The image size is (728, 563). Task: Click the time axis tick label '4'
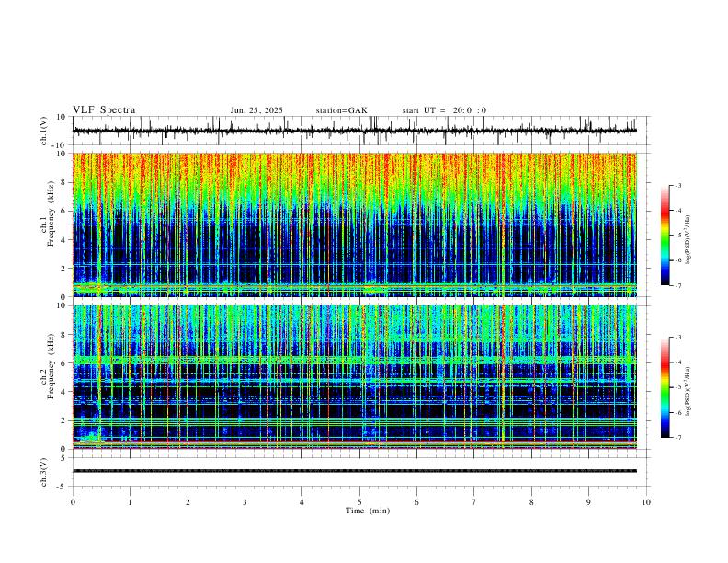[302, 502]
